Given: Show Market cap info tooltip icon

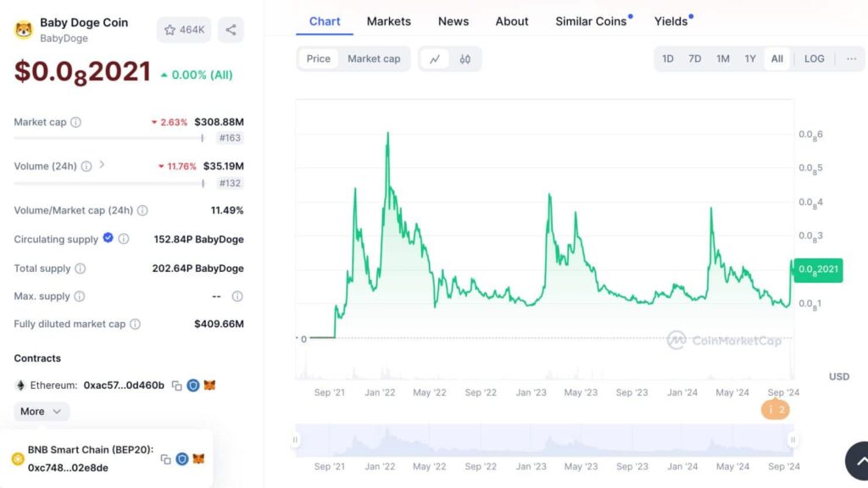Looking at the screenshot, I should point(75,122).
